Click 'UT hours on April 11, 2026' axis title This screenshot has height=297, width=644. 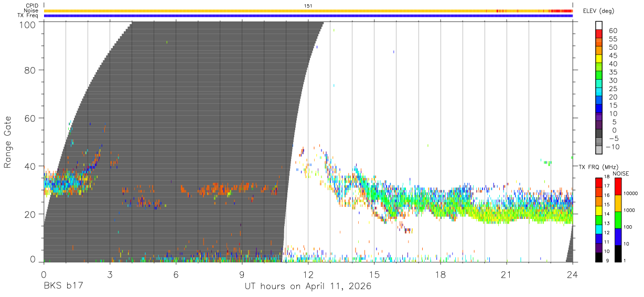308,286
